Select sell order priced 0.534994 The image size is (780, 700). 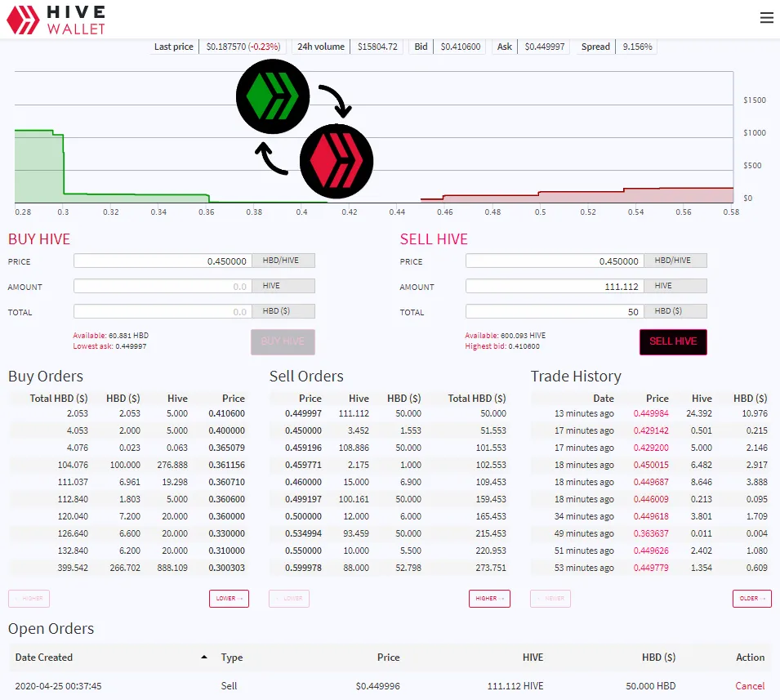point(390,533)
